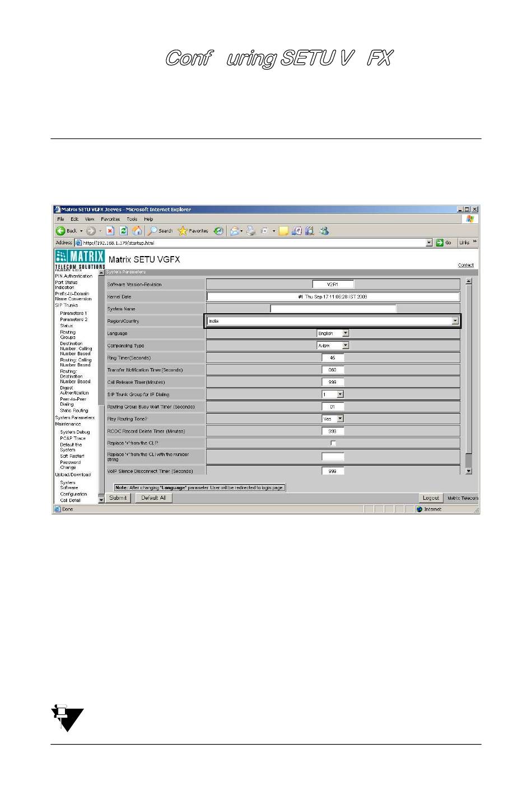Click the form scrollbar down arrow
This screenshot has height=785, width=532.
(x=469, y=471)
